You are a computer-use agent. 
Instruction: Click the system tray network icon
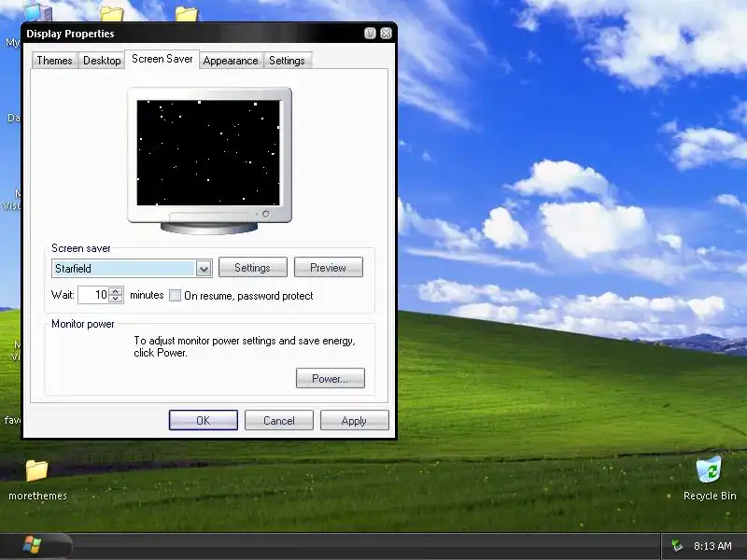[x=676, y=546]
